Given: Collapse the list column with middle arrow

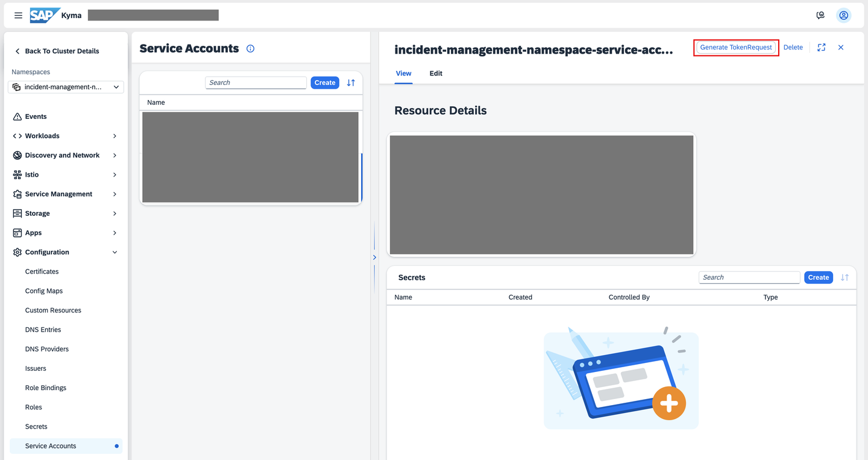Looking at the screenshot, I should (x=374, y=257).
